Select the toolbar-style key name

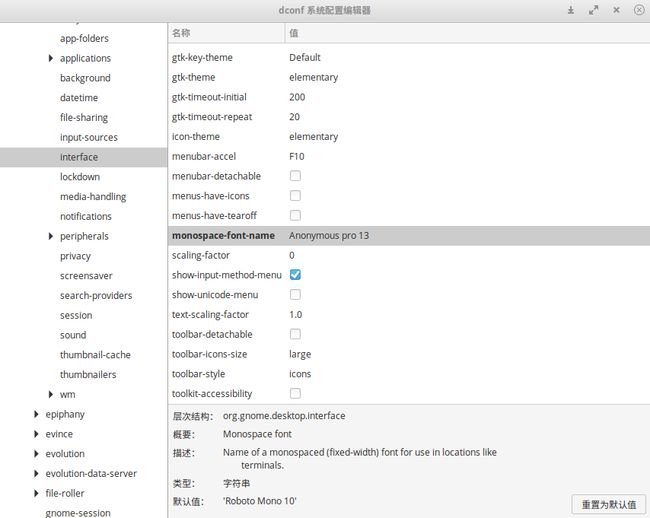[198, 374]
